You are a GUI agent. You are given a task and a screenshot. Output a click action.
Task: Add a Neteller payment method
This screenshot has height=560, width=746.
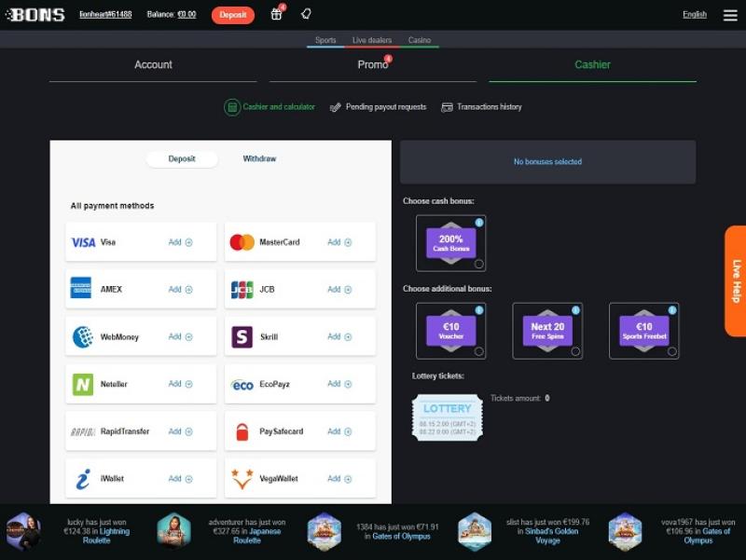coord(180,384)
